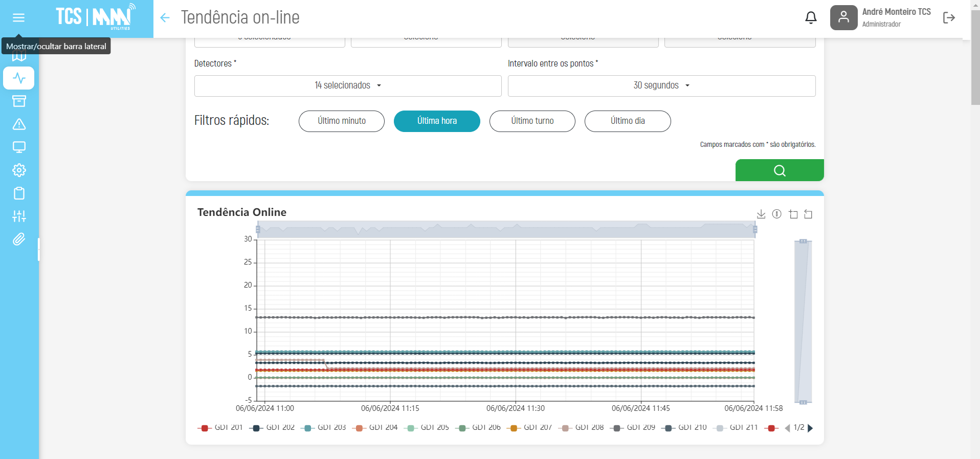Click the hamburger menu to toggle sidebar

pos(19,18)
